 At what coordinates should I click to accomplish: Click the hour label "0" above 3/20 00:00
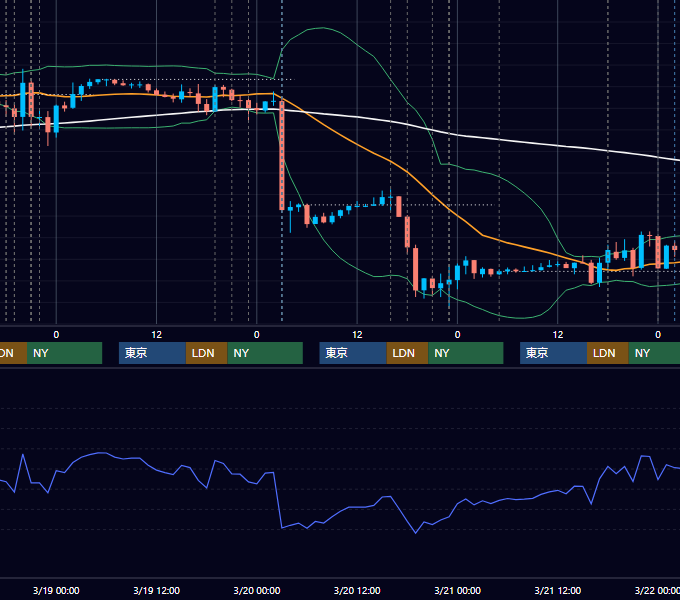click(x=257, y=335)
